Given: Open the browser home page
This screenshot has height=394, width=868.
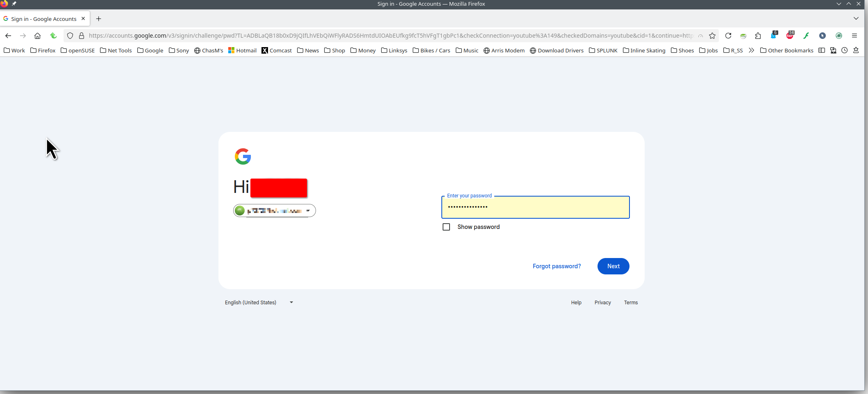Looking at the screenshot, I should point(37,36).
